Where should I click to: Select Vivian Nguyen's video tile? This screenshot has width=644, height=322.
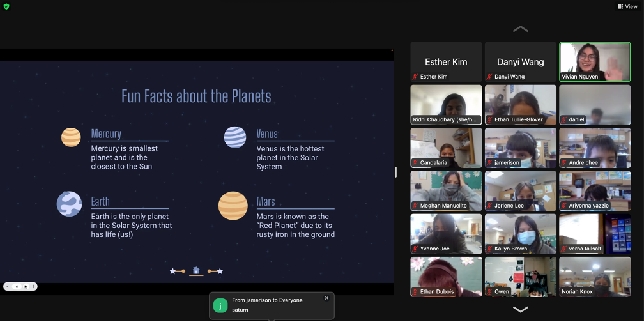point(595,61)
